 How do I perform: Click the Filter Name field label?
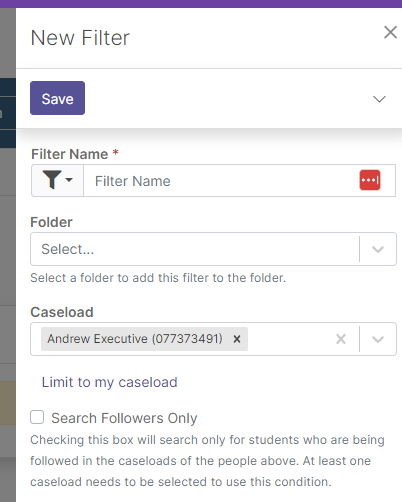pos(69,154)
